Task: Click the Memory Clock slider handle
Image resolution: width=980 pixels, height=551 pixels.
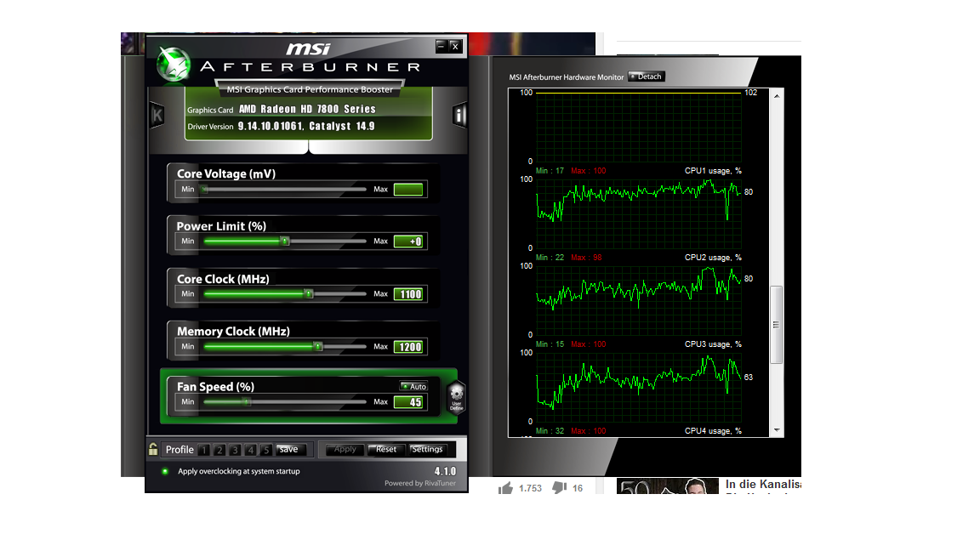Action: click(318, 346)
